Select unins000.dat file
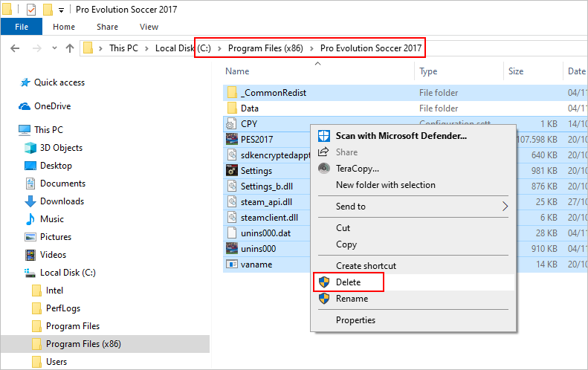This screenshot has width=588, height=370. 265,233
